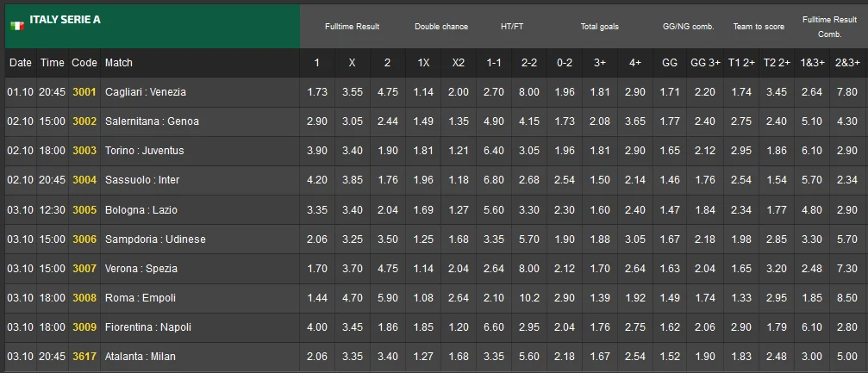Pick 3+ total goals for Fiorentina : Napoli
Image resolution: width=868 pixels, height=373 pixels.
point(600,327)
